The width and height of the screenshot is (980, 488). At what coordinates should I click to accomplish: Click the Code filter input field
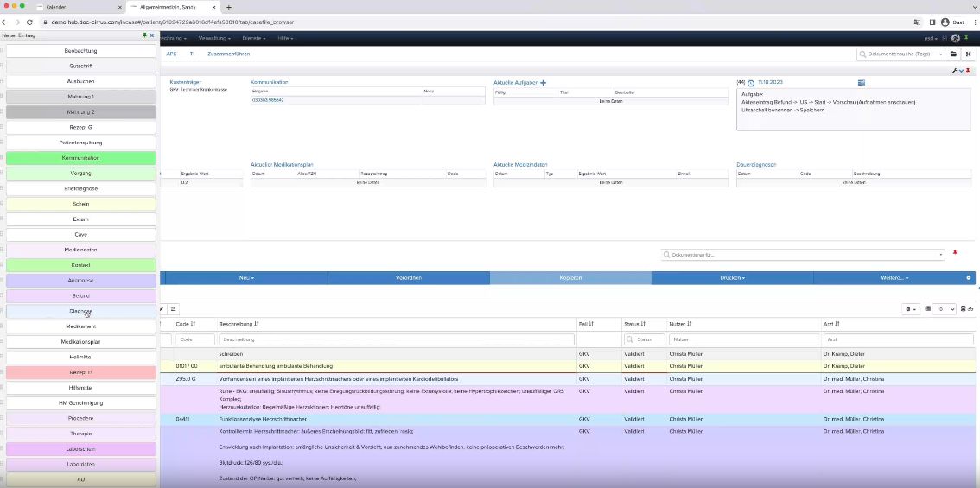pyautogui.click(x=194, y=339)
